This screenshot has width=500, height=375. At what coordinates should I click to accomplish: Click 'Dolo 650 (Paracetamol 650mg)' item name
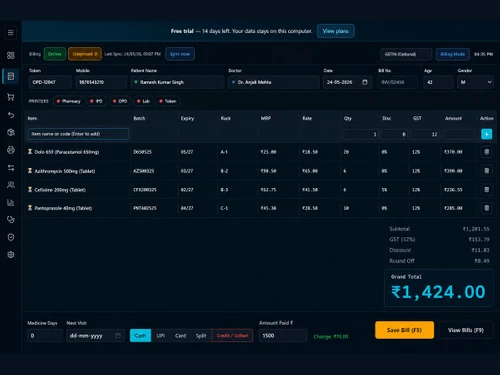[67, 152]
